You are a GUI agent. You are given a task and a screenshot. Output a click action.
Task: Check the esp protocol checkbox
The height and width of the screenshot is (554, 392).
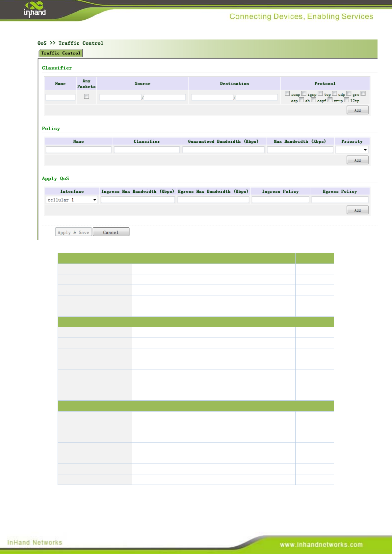[363, 93]
